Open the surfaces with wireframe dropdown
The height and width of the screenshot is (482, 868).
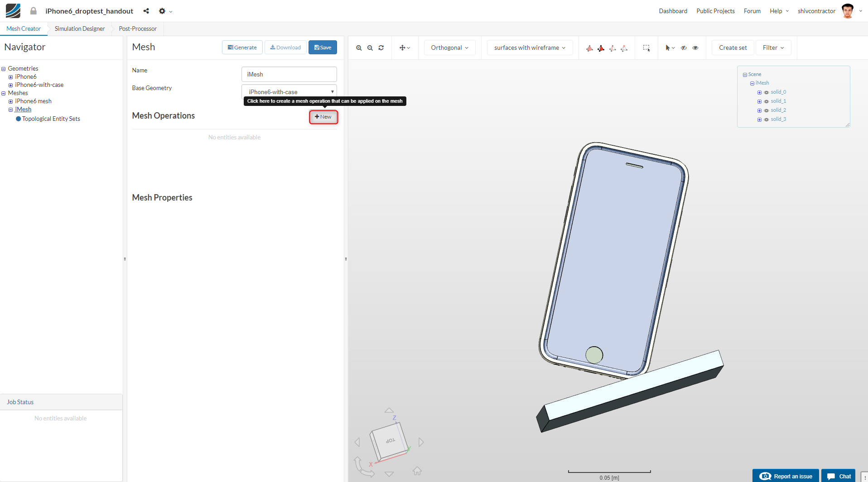point(530,48)
